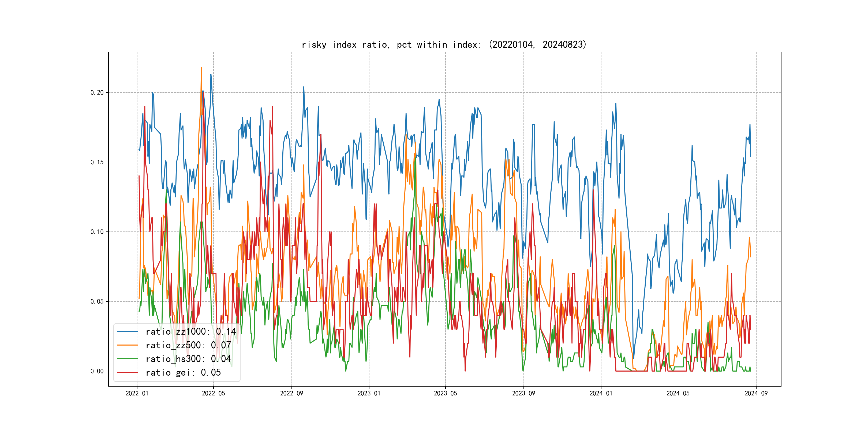Click the 2022-01 x-axis tick label

[x=137, y=393]
